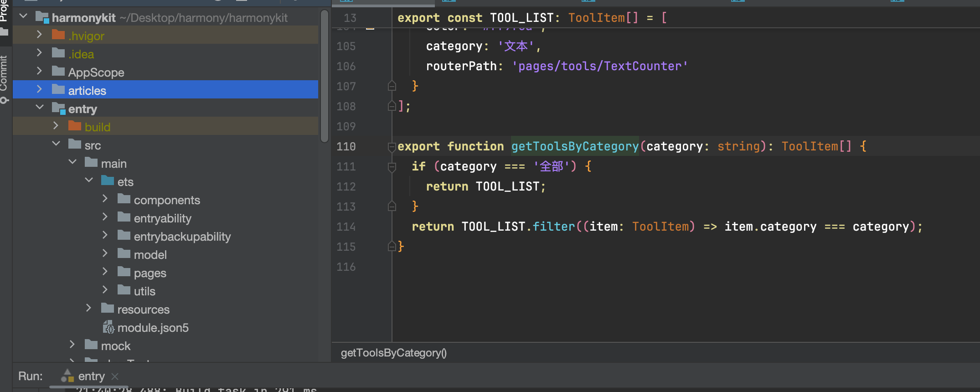Click the blue ets source folder icon
The height and width of the screenshot is (392, 980).
pyautogui.click(x=108, y=181)
